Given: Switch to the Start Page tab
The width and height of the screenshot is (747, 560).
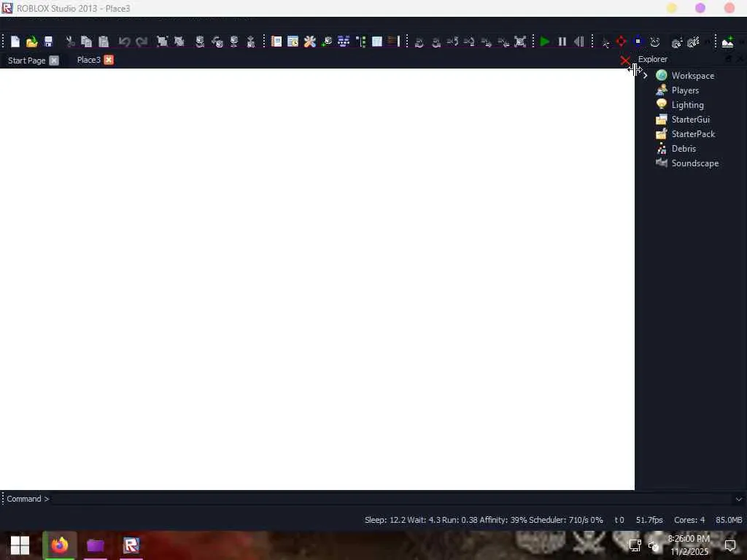Looking at the screenshot, I should click(x=27, y=61).
